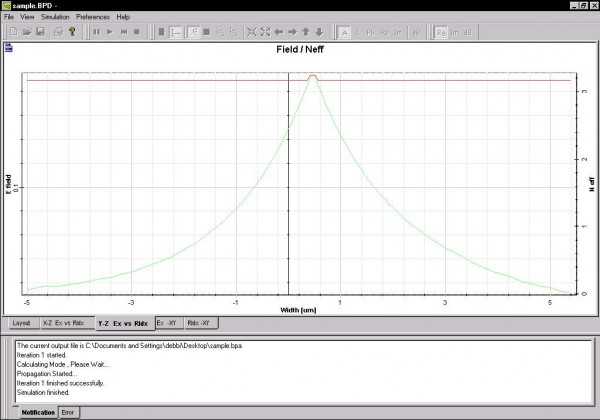Screen dimensions: 600x420
Task: Open Help via the question mark icon
Action: [72, 32]
